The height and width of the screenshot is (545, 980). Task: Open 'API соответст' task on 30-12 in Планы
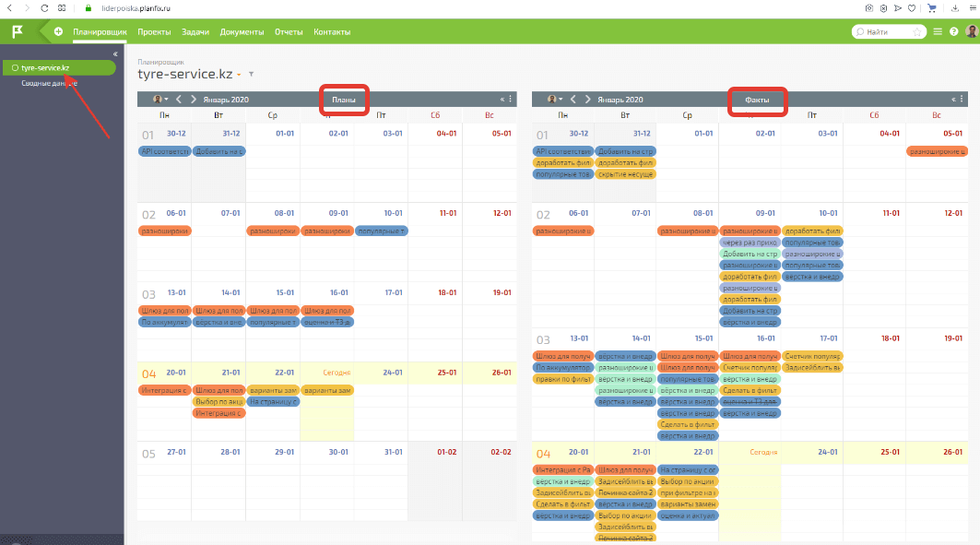(164, 151)
